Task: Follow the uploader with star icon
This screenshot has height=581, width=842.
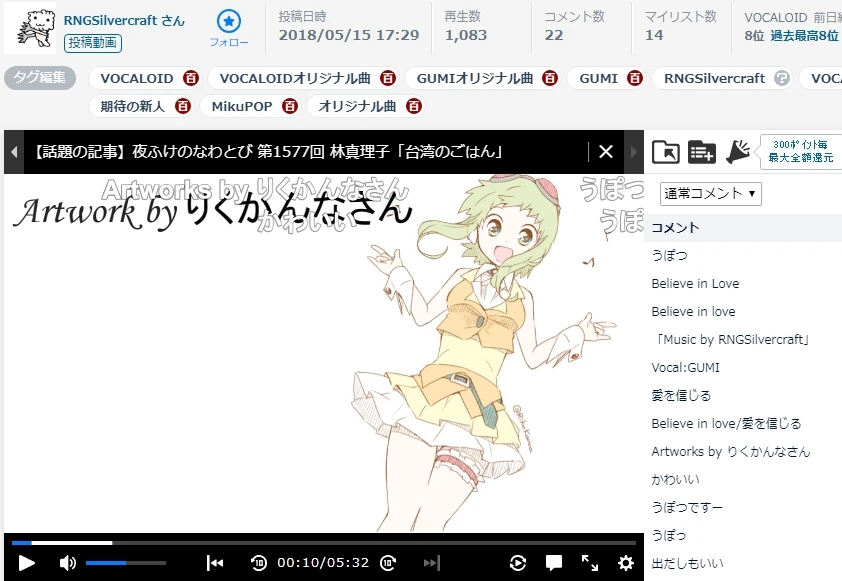Action: pyautogui.click(x=229, y=28)
